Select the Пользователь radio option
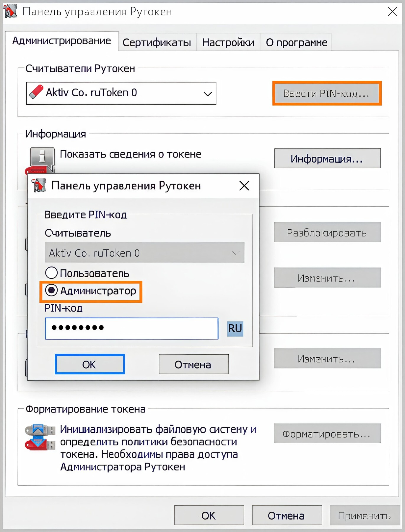 [51, 273]
